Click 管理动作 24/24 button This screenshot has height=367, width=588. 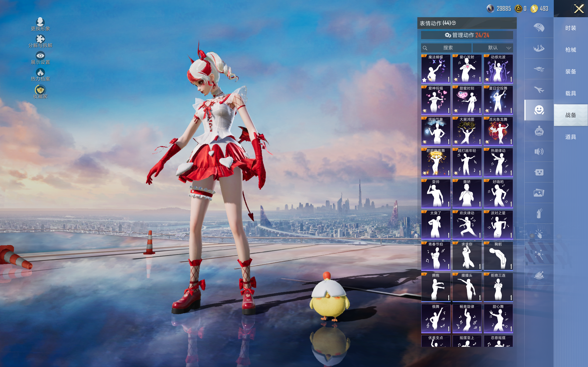coord(467,35)
